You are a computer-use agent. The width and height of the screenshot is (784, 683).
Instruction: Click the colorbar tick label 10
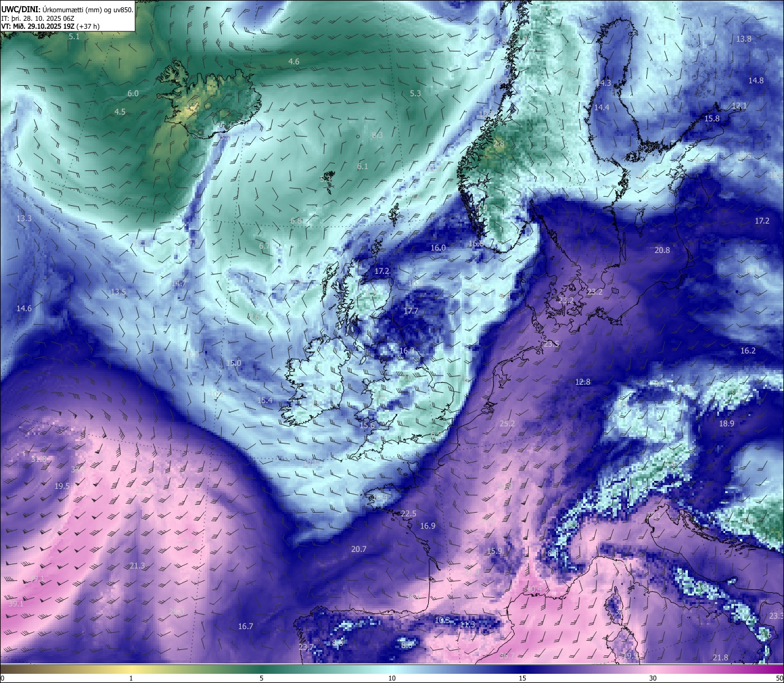click(x=392, y=678)
